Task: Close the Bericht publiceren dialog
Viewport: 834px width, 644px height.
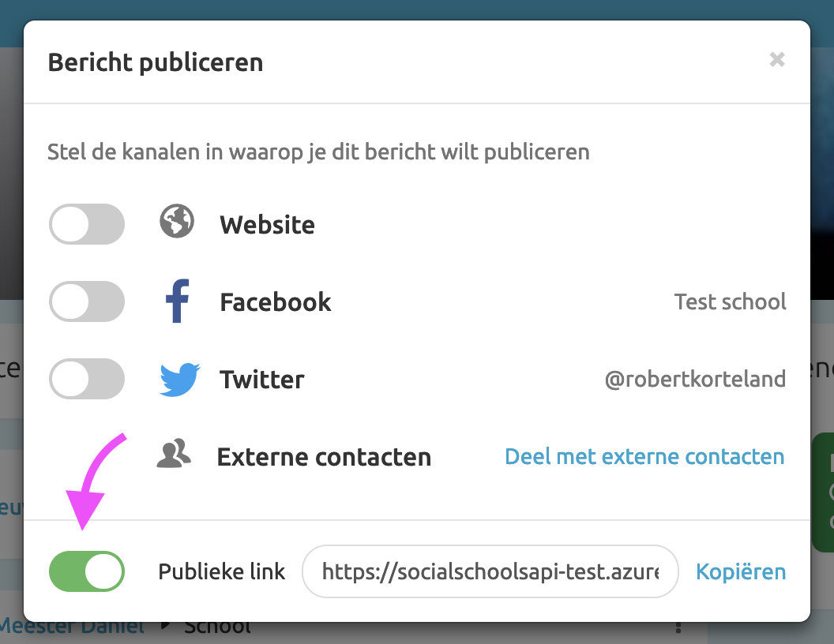Action: 777,60
